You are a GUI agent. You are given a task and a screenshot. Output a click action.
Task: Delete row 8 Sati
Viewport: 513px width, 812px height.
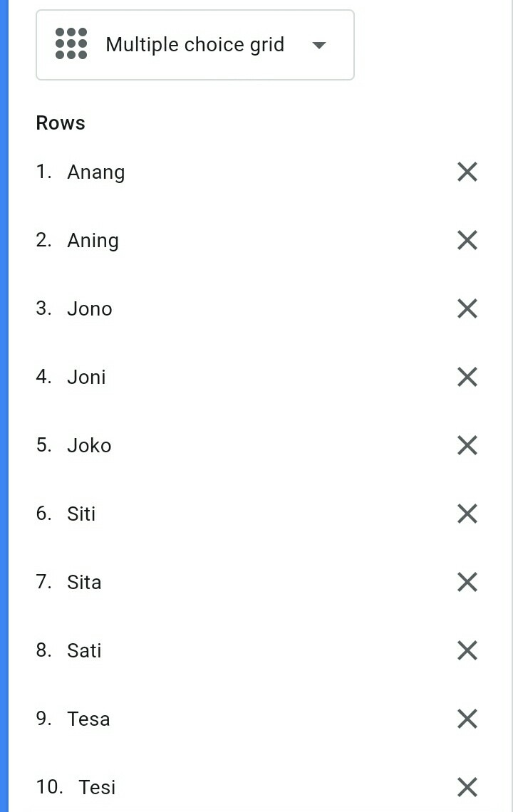(x=467, y=650)
